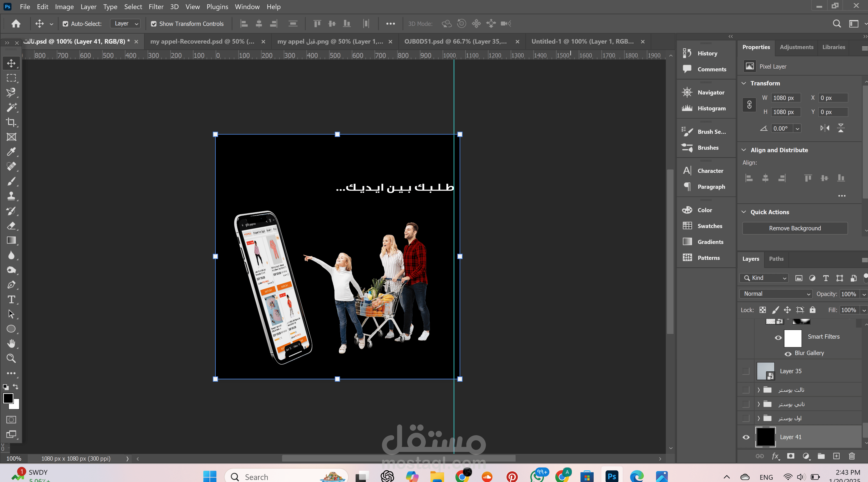Show the تالت بوستر group

pyautogui.click(x=746, y=390)
